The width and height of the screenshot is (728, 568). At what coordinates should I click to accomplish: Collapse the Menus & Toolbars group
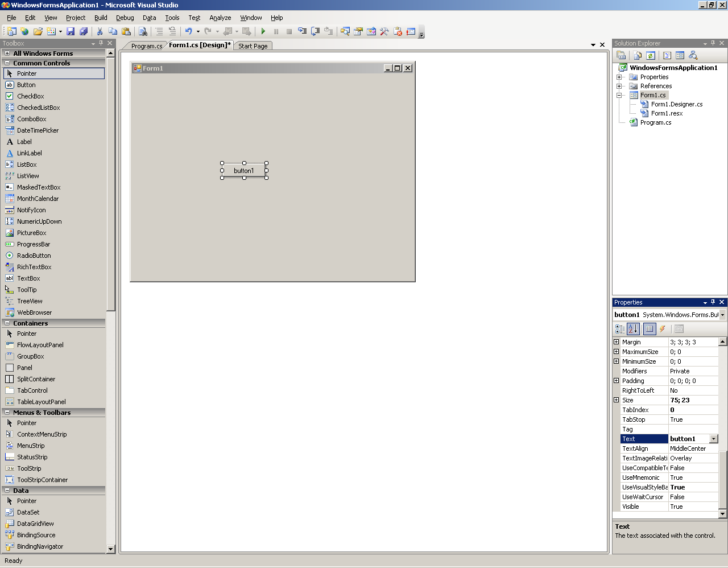7,413
